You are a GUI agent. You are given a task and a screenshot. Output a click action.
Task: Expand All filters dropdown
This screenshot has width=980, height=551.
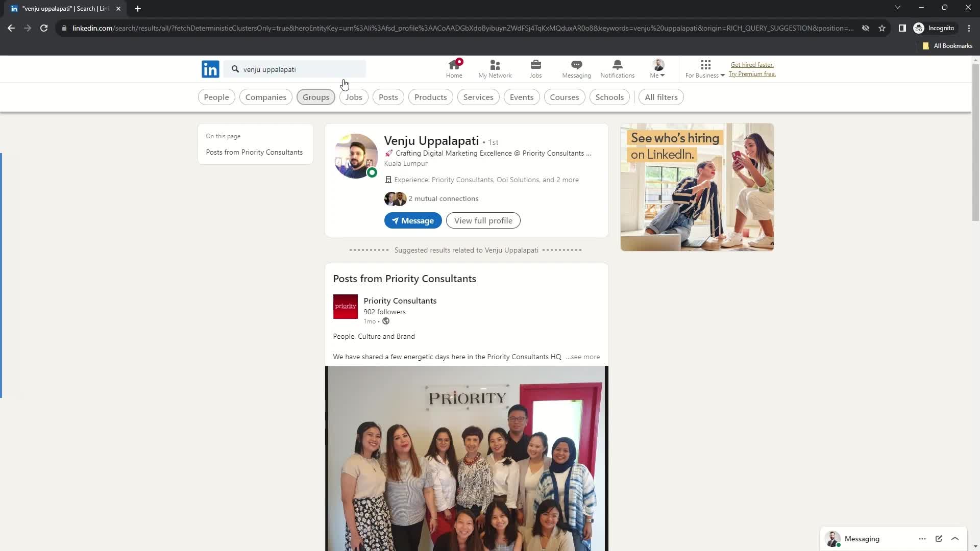pyautogui.click(x=661, y=96)
